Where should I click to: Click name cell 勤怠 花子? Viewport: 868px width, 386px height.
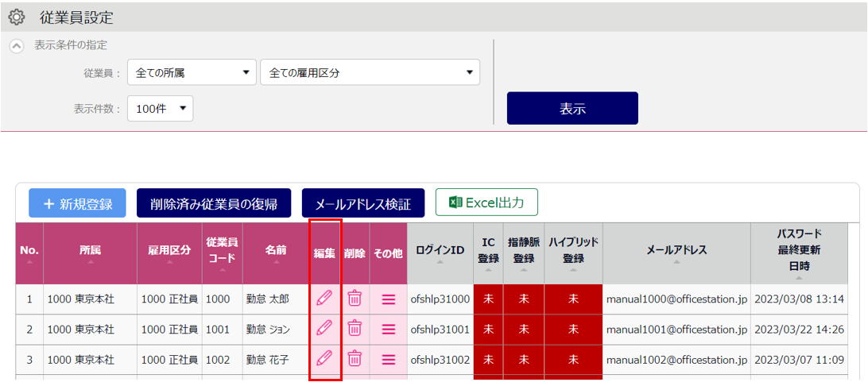pos(275,359)
